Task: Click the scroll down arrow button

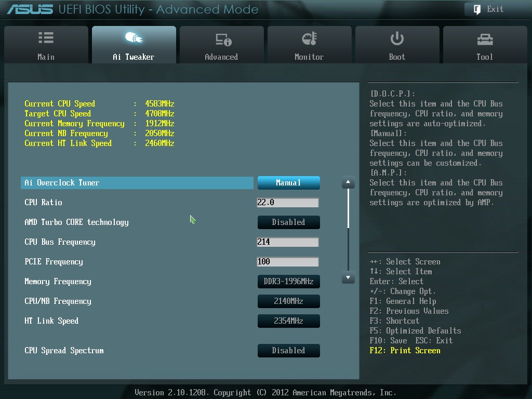Action: [x=348, y=277]
